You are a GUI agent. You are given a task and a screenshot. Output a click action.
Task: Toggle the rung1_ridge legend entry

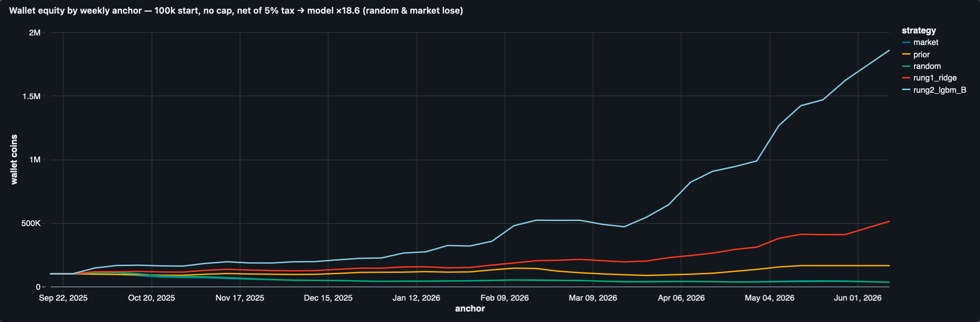(929, 78)
